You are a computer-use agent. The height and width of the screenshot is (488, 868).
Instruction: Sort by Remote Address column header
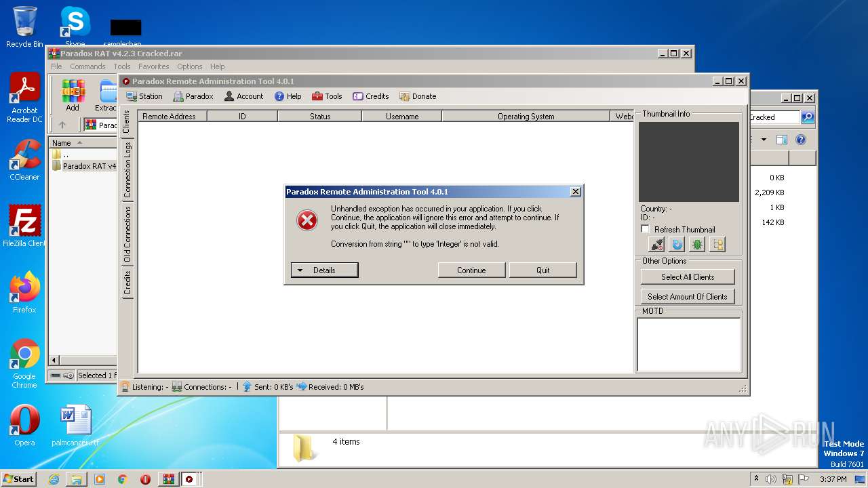pos(172,116)
